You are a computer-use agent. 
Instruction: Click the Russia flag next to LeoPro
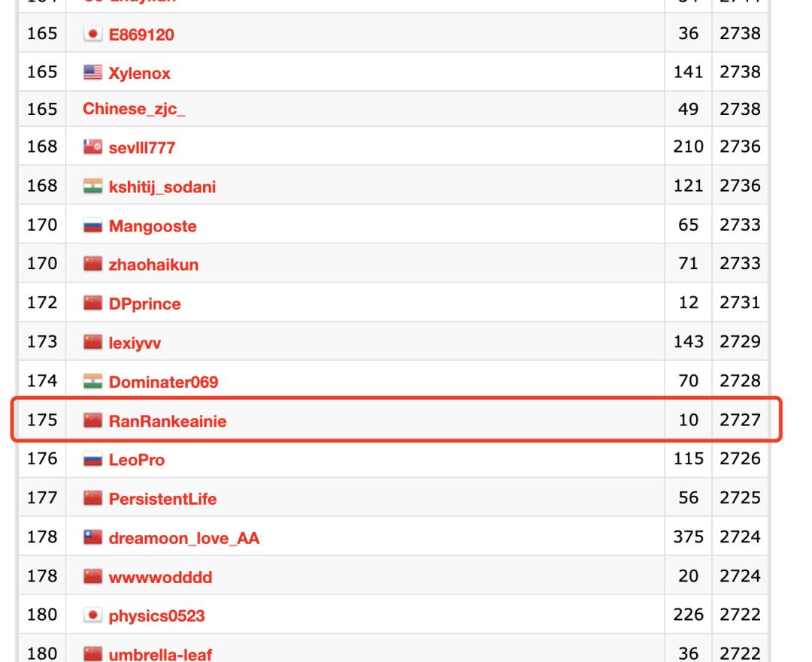pos(92,461)
